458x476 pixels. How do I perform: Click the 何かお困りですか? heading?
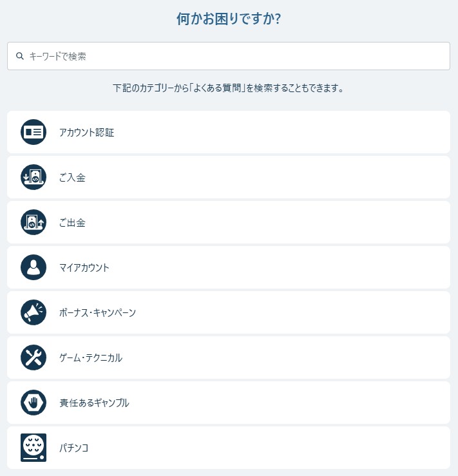tap(229, 19)
